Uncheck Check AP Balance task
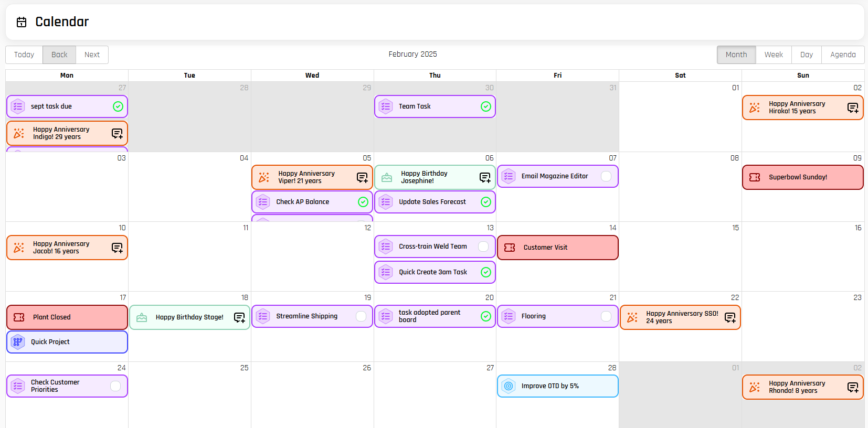Screen dimensions: 868x428 point(363,202)
